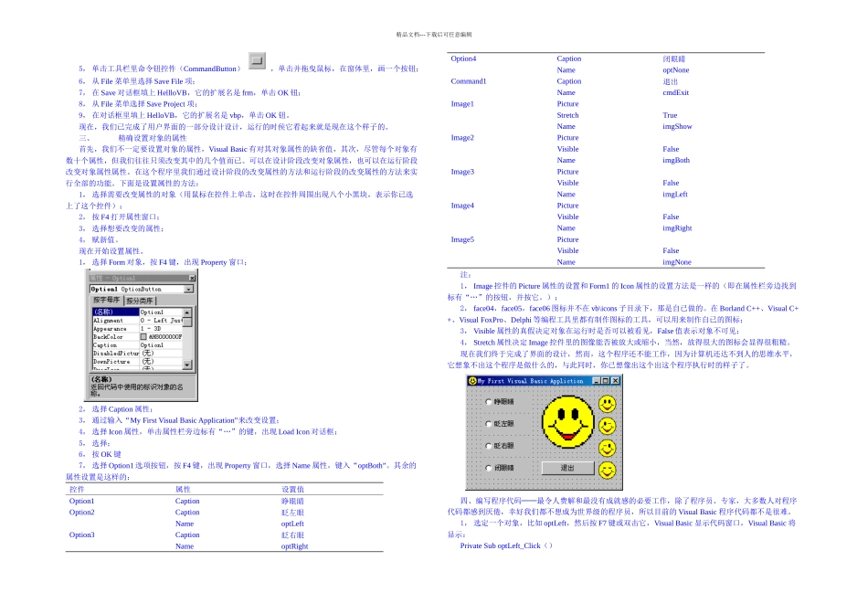
Task: Select the 眨左眼 radio button
Action: tap(488, 424)
